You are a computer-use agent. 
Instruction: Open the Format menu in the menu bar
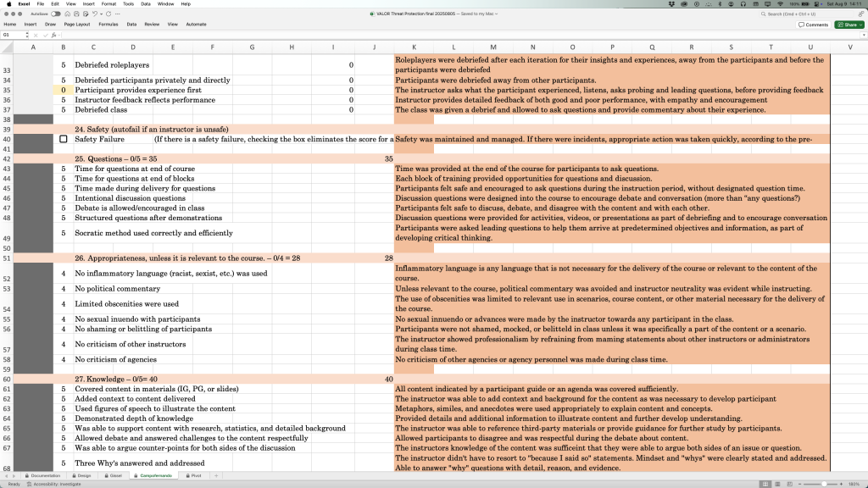(108, 4)
